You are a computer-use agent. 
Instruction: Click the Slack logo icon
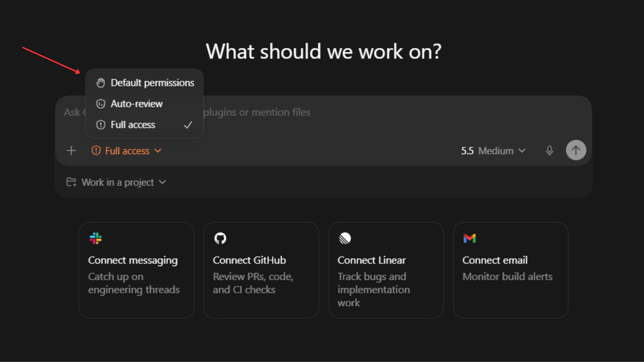click(96, 238)
